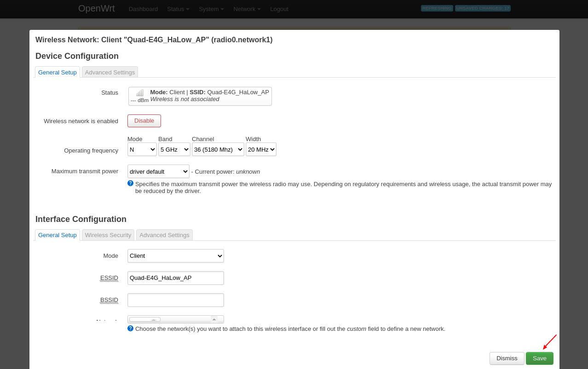Open the Channel dropdown showing 36 (5180 Mhz)
The image size is (588, 369).
pos(218,149)
